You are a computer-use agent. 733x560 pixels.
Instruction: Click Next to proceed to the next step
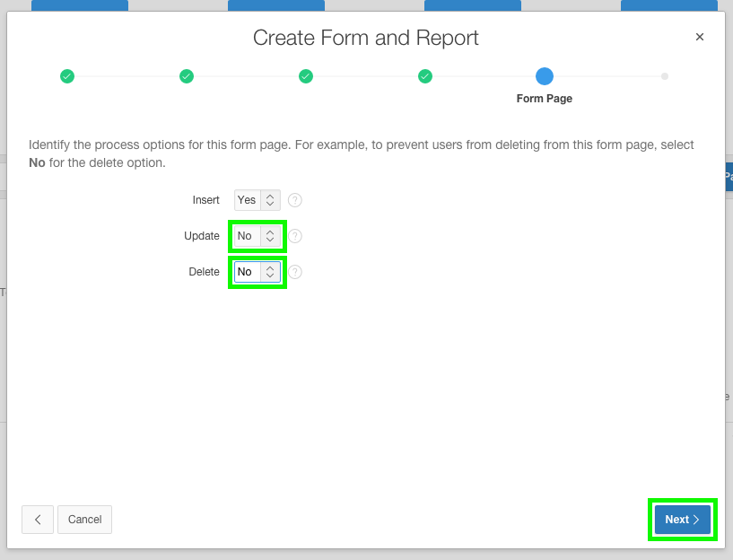click(682, 519)
